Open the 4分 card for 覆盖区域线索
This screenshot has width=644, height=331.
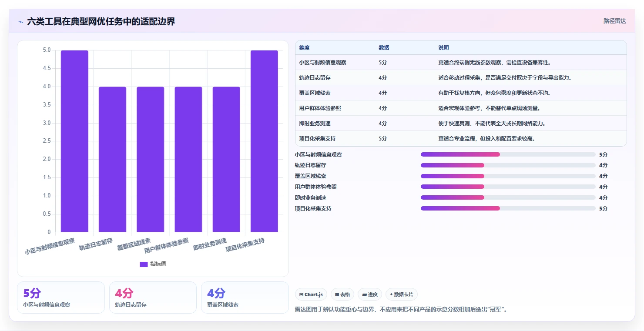(x=245, y=298)
